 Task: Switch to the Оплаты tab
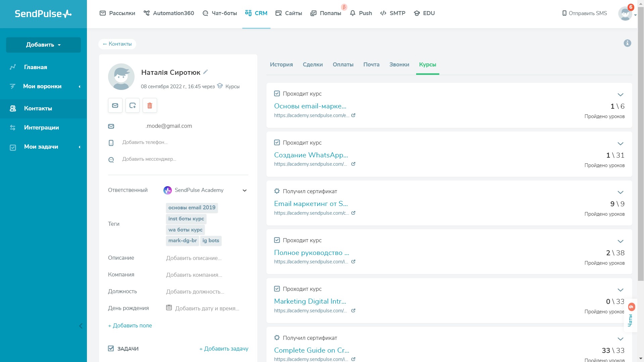[x=343, y=64]
